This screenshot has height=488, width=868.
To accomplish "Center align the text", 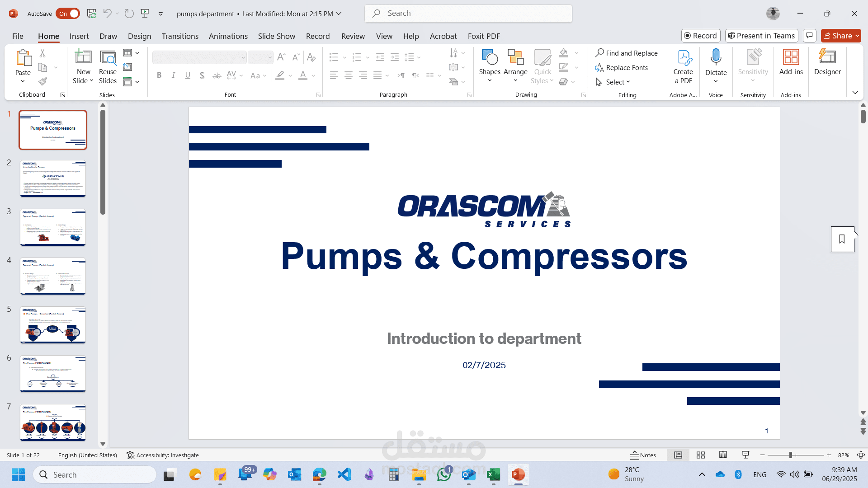I will (x=349, y=75).
